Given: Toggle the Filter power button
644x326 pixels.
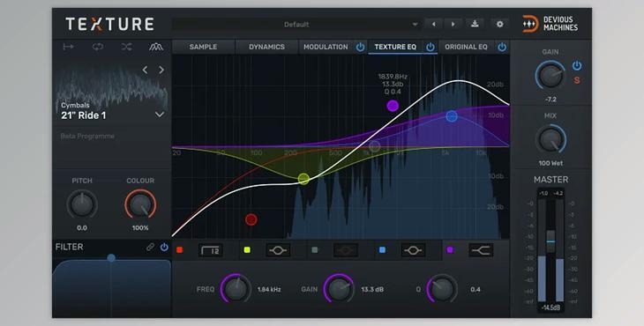Looking at the screenshot, I should coord(164,247).
